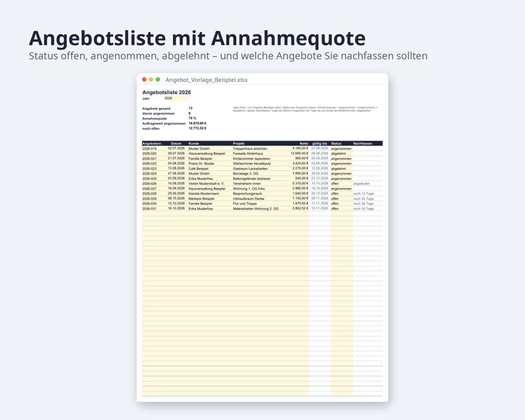Click the yellow minimize window dot
Viewport: 525px width, 420px height.
151,79
